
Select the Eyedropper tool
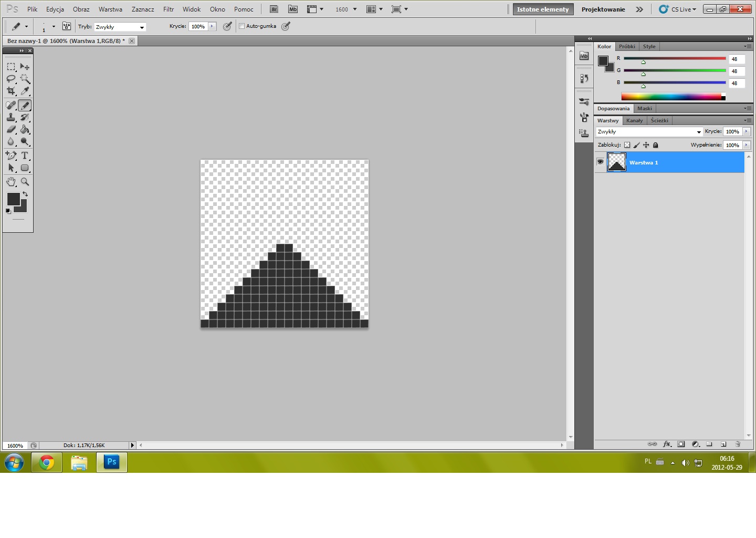25,91
